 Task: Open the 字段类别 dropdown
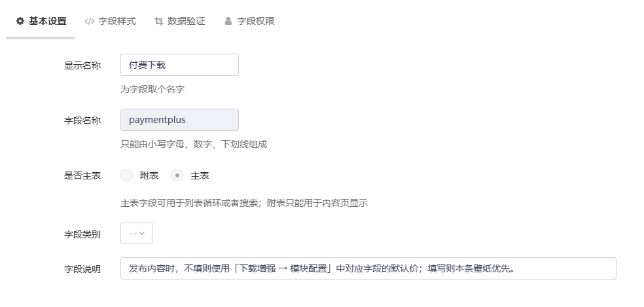(136, 234)
